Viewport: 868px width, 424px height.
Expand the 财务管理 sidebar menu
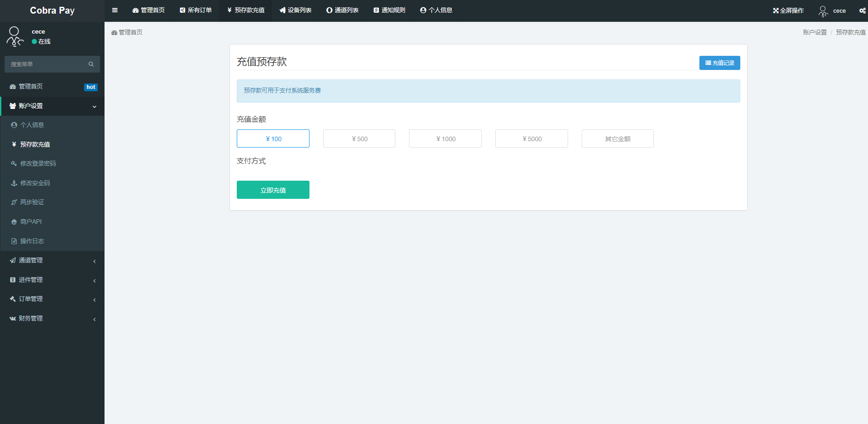[52, 318]
